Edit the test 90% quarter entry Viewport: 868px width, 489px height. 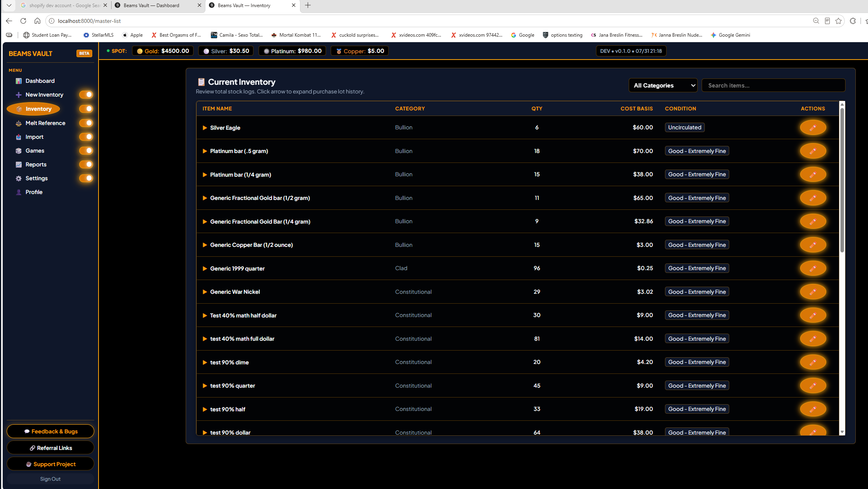click(x=813, y=386)
